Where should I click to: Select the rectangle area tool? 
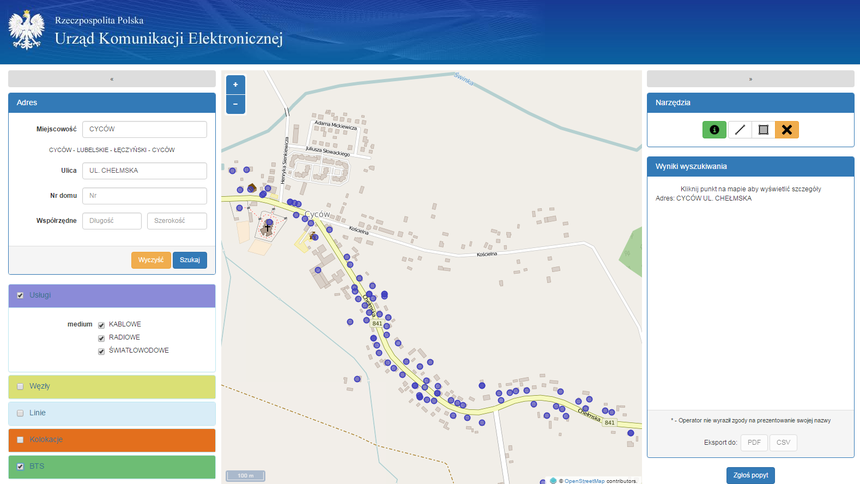[x=763, y=130]
